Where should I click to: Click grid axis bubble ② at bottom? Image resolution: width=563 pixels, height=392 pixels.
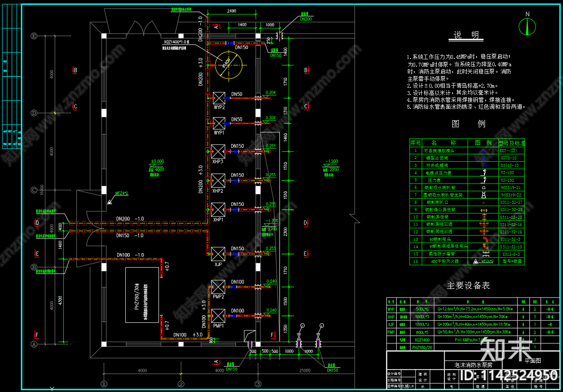pos(181,384)
